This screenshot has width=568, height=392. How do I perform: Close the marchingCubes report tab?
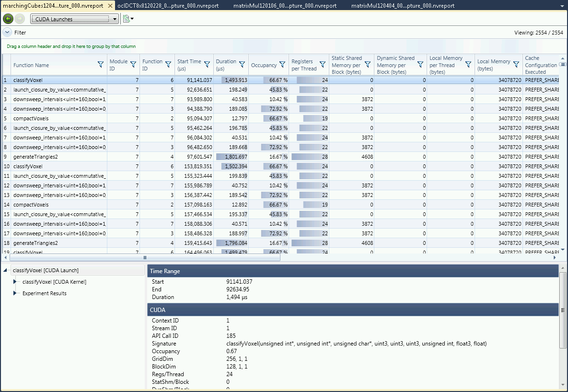click(x=110, y=6)
